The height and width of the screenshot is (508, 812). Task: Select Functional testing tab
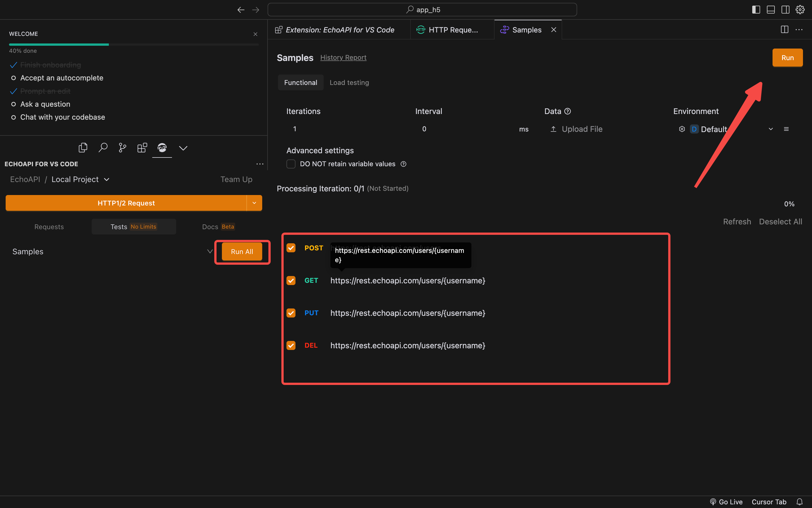click(301, 82)
